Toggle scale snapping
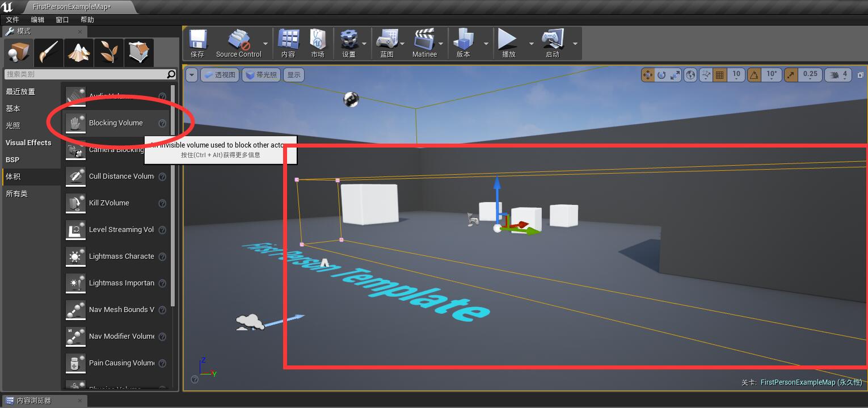This screenshot has height=408, width=868. pyautogui.click(x=791, y=74)
